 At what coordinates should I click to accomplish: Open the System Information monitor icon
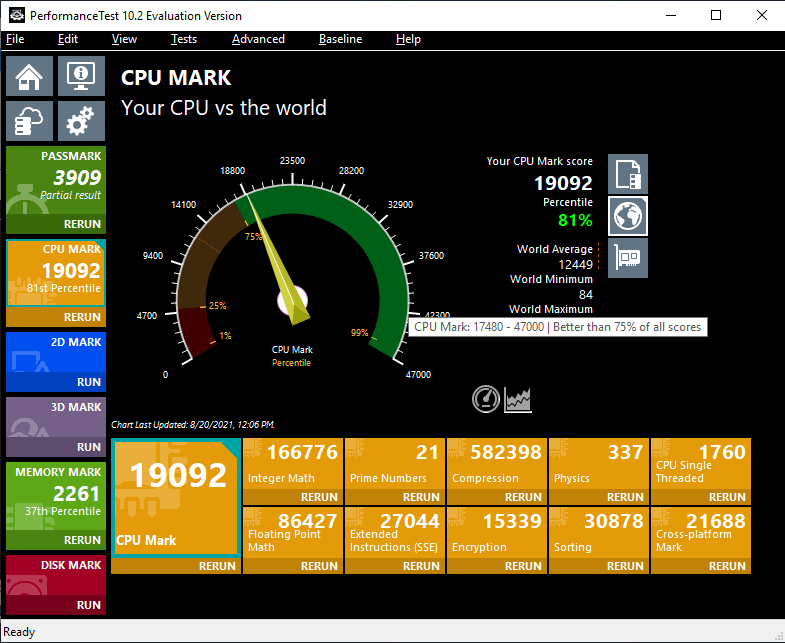(x=82, y=76)
